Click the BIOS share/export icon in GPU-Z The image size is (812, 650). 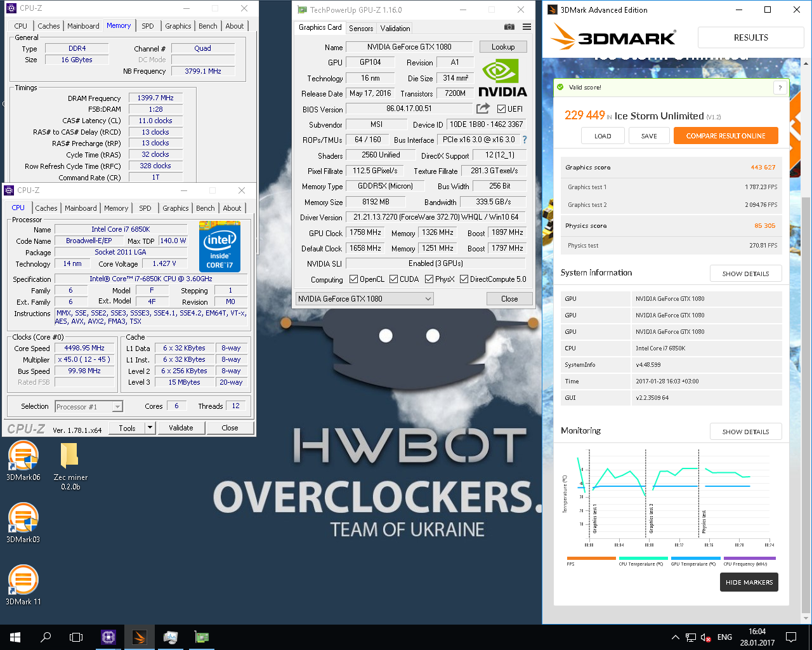[x=483, y=109]
